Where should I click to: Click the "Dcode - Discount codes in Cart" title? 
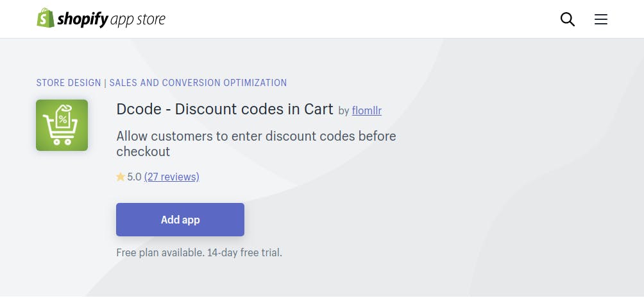coord(225,109)
